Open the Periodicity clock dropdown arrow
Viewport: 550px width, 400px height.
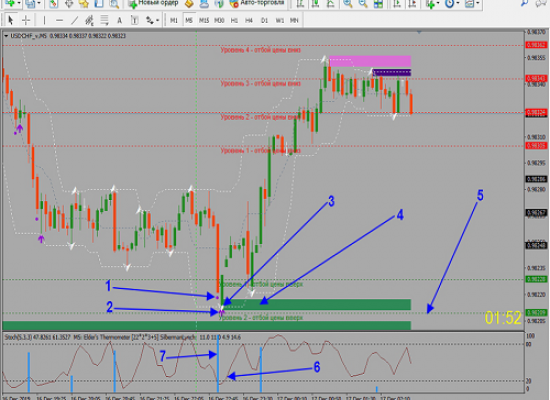(458, 4)
